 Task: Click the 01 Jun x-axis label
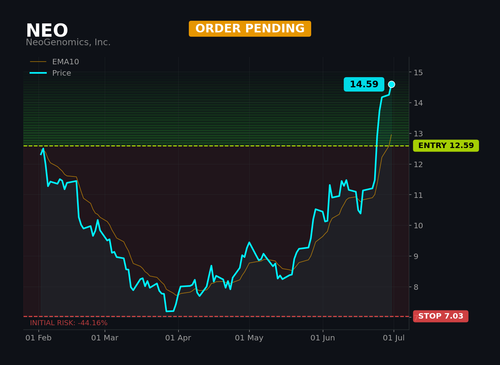pyautogui.click(x=323, y=338)
